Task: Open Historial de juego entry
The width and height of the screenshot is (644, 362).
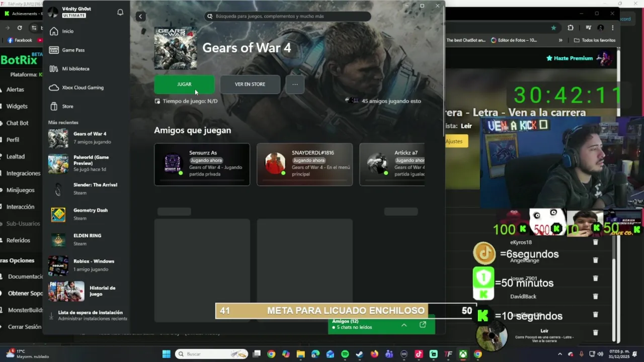Action: point(87,291)
